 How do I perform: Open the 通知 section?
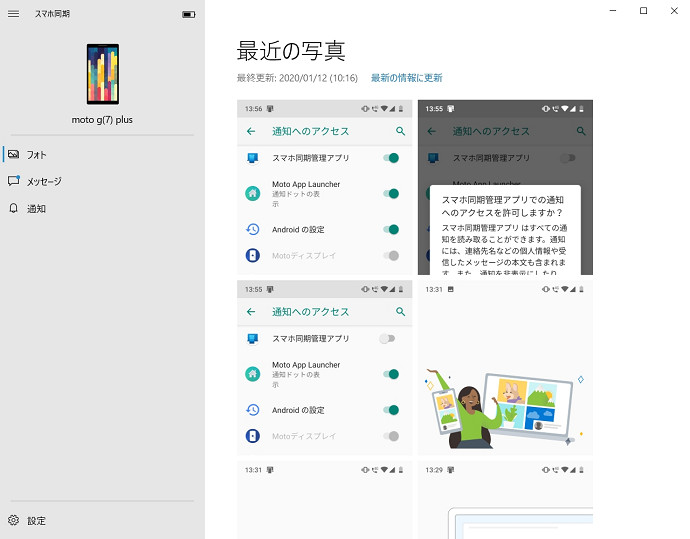[x=103, y=209]
